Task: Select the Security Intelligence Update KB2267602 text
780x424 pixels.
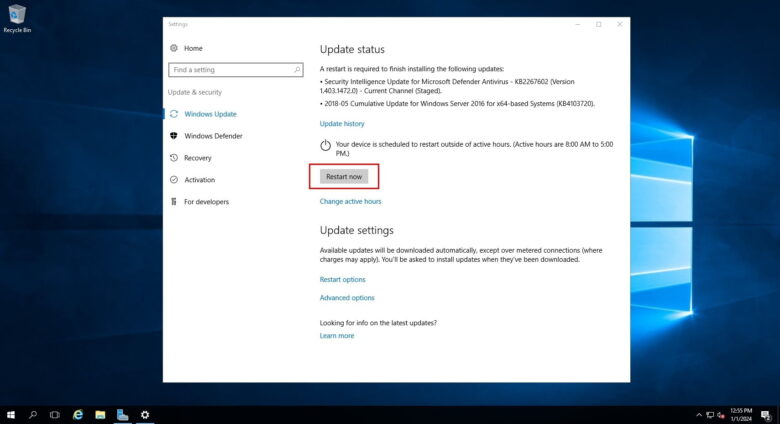Action: [447, 86]
